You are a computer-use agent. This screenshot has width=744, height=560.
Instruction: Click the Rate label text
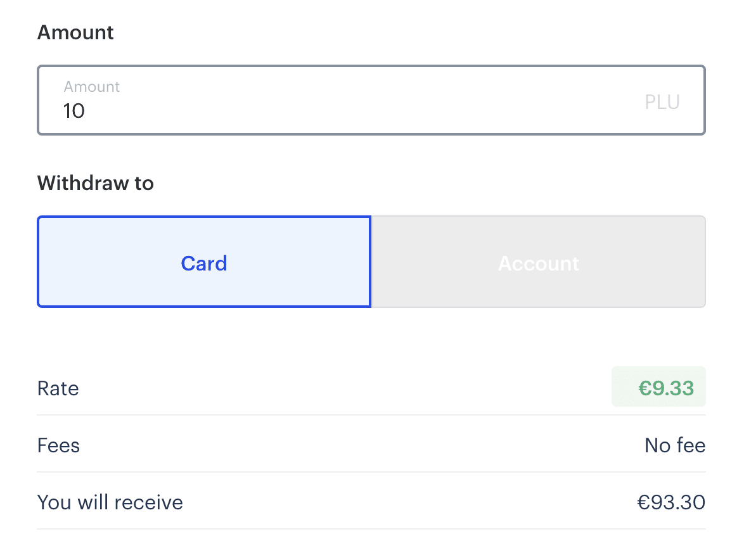58,388
